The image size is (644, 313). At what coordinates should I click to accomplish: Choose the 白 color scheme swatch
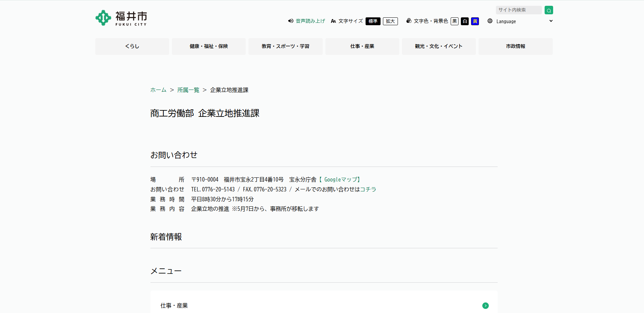[465, 21]
